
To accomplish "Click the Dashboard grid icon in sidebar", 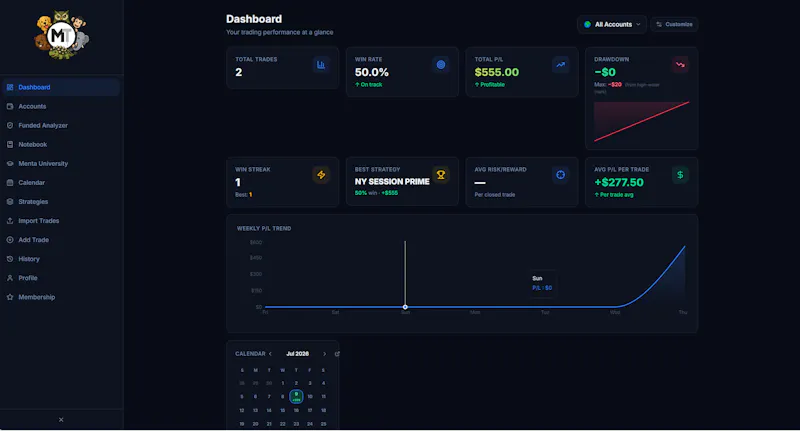I will [x=10, y=87].
